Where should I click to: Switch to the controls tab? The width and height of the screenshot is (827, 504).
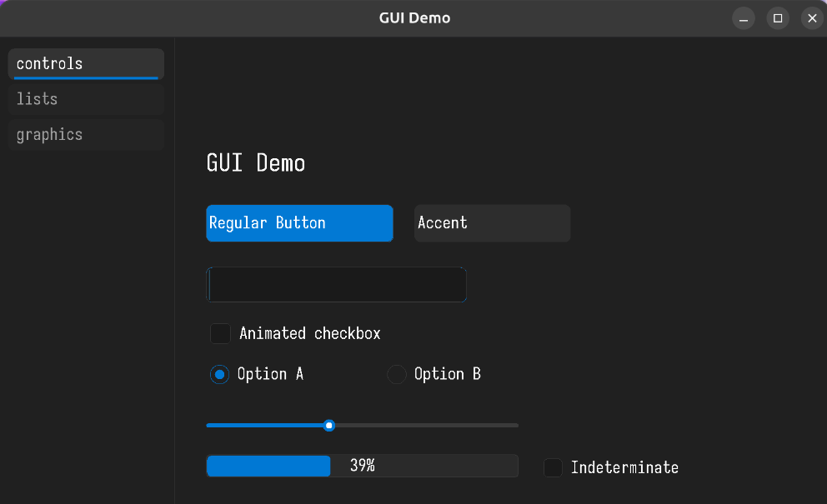tap(86, 64)
